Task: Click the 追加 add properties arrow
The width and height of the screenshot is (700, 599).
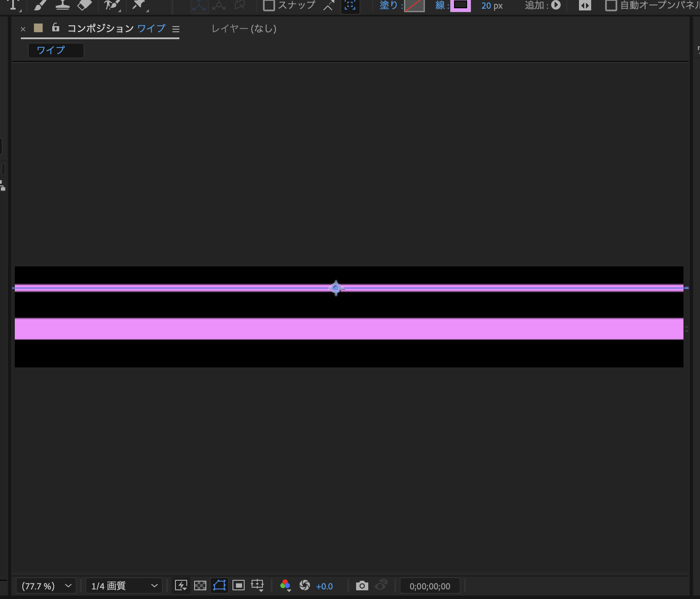Action: (556, 6)
